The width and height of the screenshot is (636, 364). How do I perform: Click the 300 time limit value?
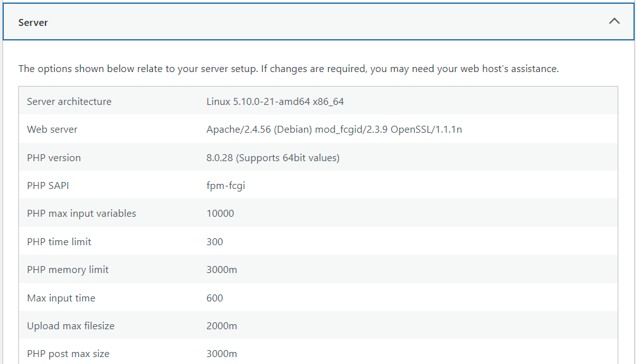click(214, 242)
